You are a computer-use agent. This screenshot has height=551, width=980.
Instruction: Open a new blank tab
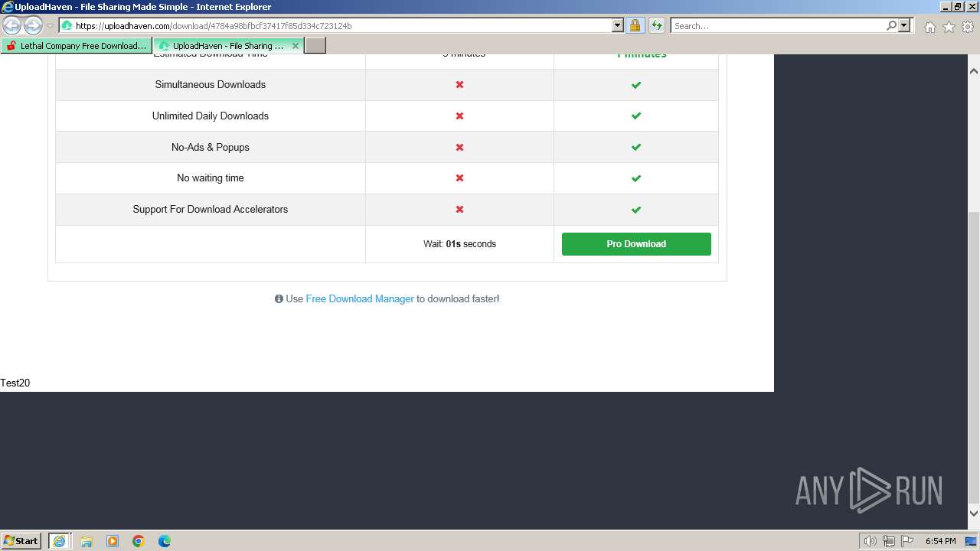coord(315,46)
